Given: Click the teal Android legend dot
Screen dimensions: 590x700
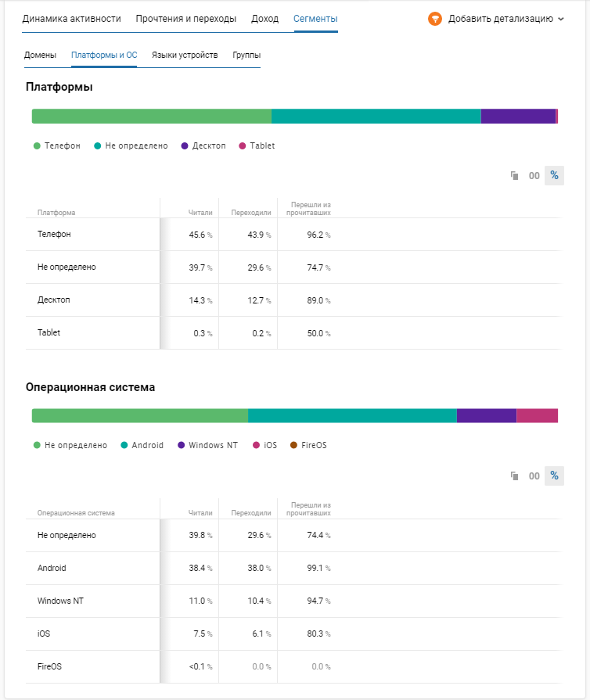Looking at the screenshot, I should pyautogui.click(x=124, y=445).
